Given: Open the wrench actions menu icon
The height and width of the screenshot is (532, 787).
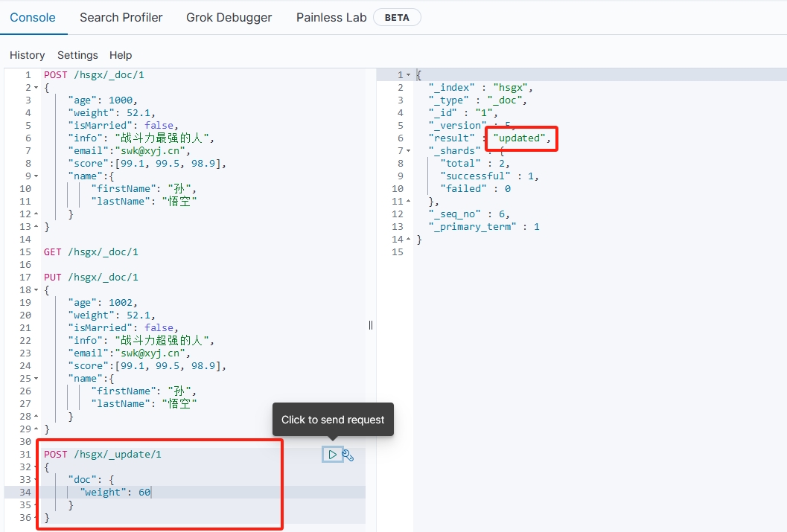Looking at the screenshot, I should coord(348,455).
